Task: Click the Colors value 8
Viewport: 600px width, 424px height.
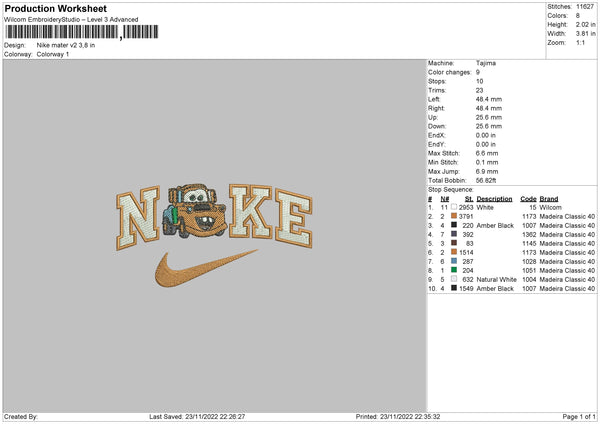Action: [x=578, y=16]
